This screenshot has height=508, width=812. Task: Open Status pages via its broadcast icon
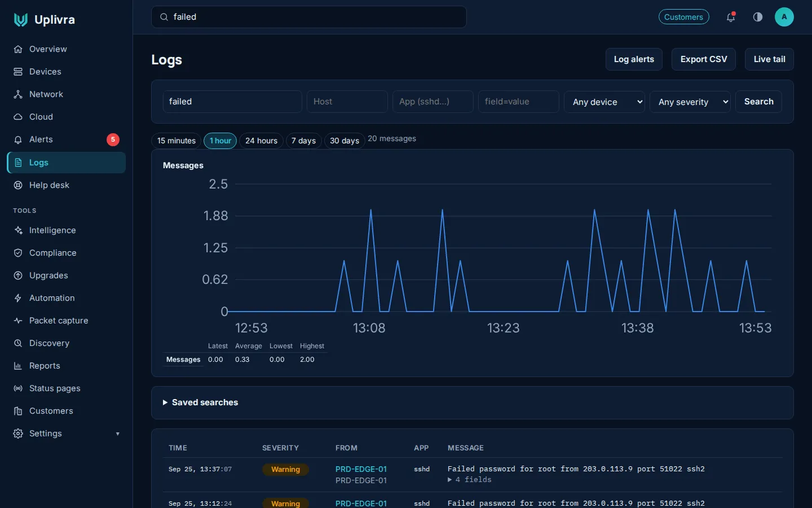point(18,388)
